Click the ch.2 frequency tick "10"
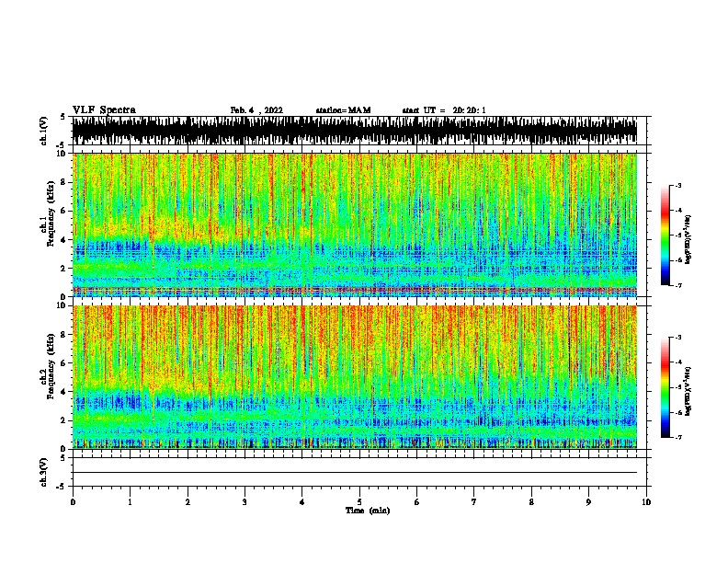The image size is (728, 563). click(x=62, y=305)
